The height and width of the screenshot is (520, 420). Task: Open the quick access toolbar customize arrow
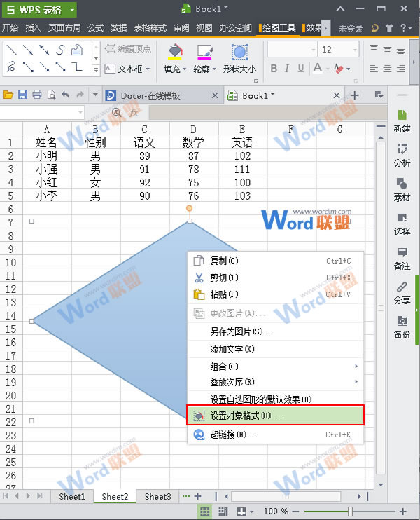[x=95, y=95]
